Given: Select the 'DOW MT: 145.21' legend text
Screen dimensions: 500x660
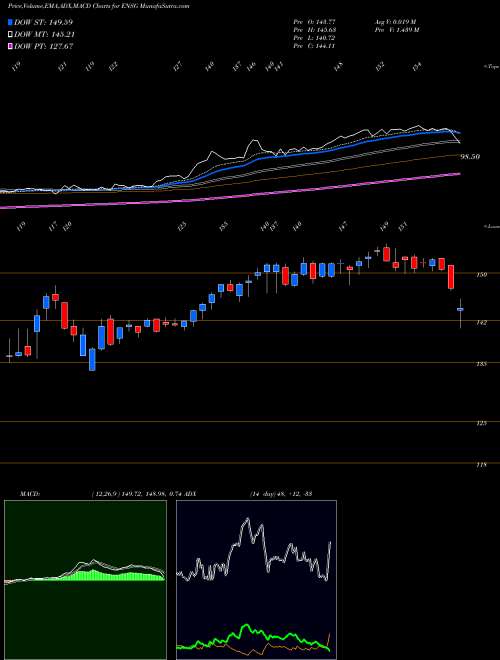Looking at the screenshot, I should pos(45,34).
